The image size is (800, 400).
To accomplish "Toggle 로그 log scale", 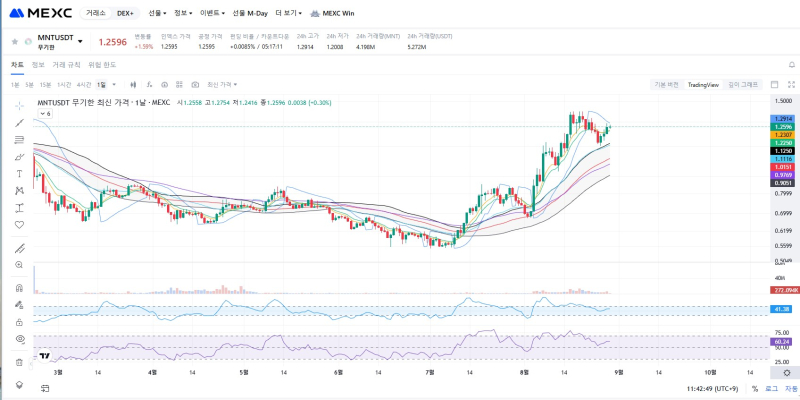I will pos(771,389).
